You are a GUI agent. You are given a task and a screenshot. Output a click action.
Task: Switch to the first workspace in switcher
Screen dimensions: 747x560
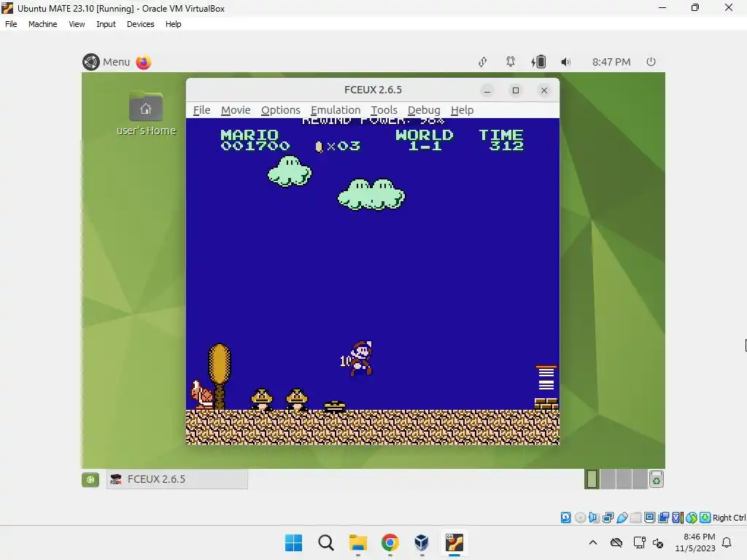pos(592,480)
